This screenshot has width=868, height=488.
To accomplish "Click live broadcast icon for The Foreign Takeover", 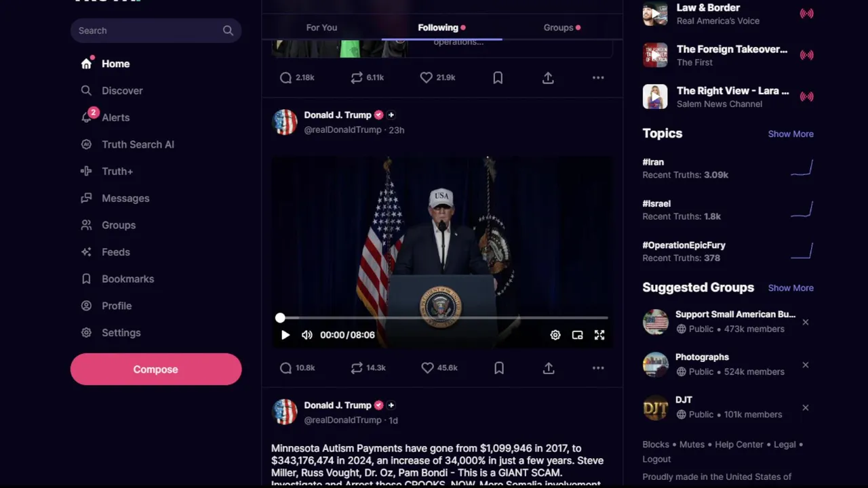I will [806, 55].
